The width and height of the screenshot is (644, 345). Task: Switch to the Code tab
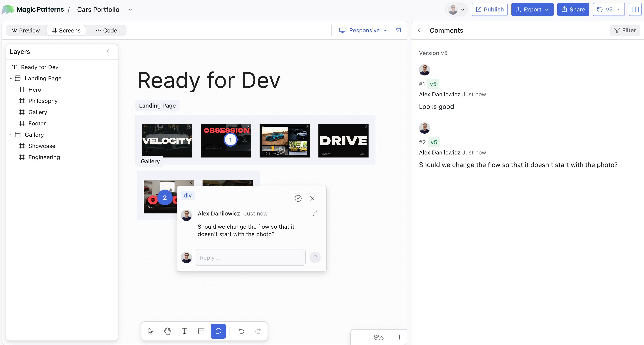coord(107,30)
